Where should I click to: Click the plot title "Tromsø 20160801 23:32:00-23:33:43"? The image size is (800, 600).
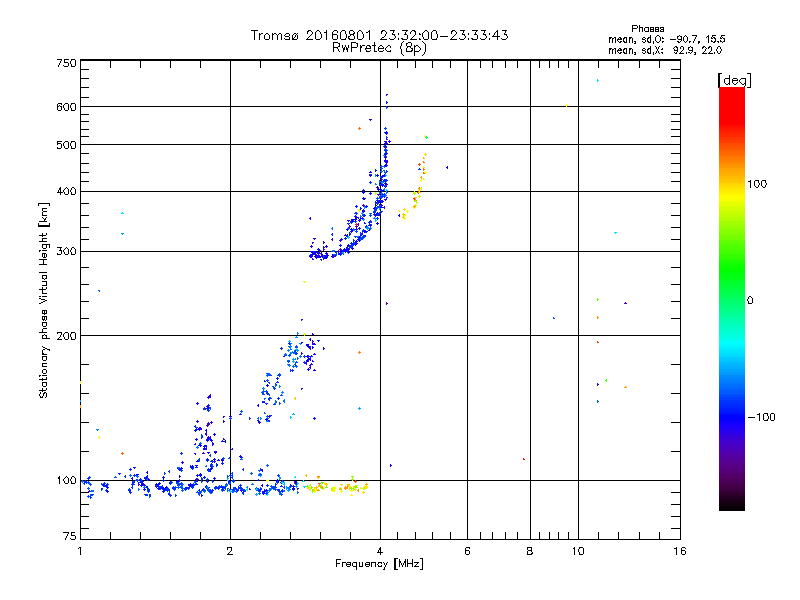click(379, 35)
